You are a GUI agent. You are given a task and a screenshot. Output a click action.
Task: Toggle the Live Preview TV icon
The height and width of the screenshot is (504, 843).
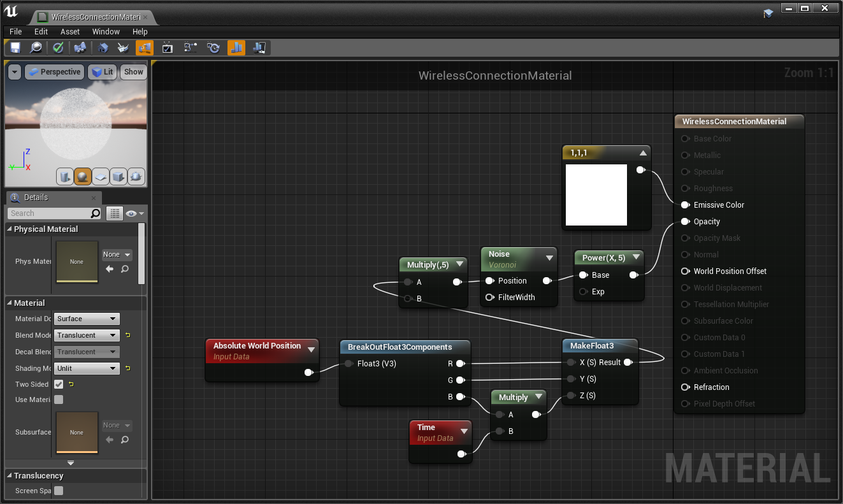point(166,47)
